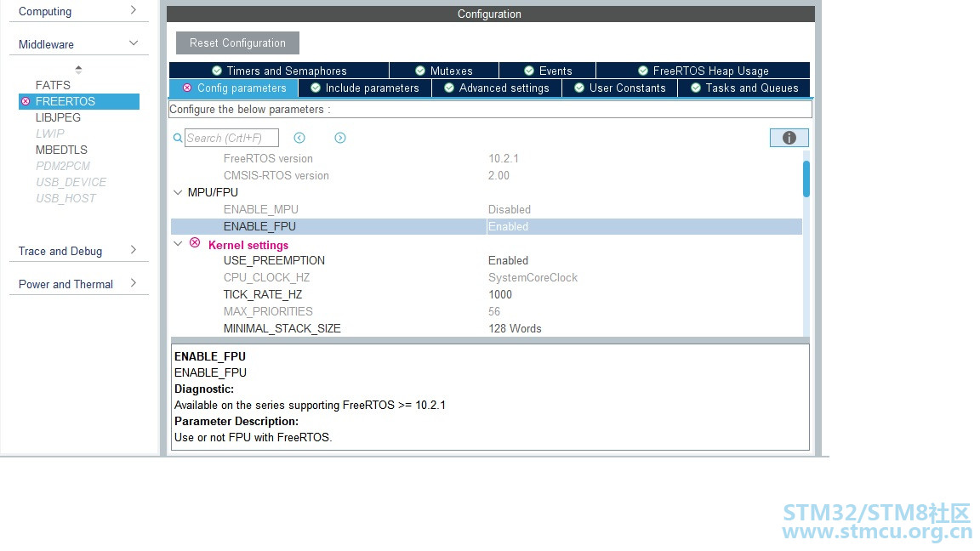Select the MINIMAL_STACK_SIZE parameter
Viewport: 980px width, 551px height.
(282, 328)
